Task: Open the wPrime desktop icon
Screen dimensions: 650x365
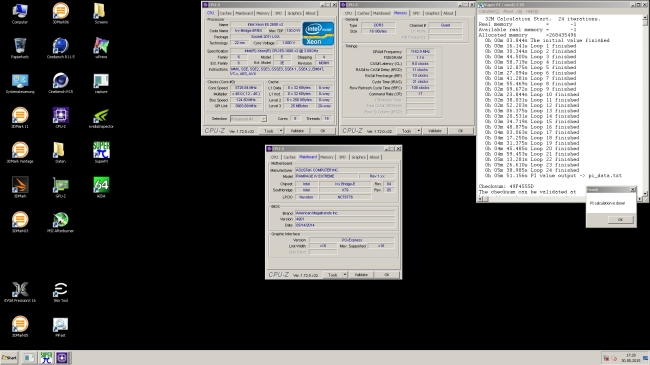Action: (101, 48)
